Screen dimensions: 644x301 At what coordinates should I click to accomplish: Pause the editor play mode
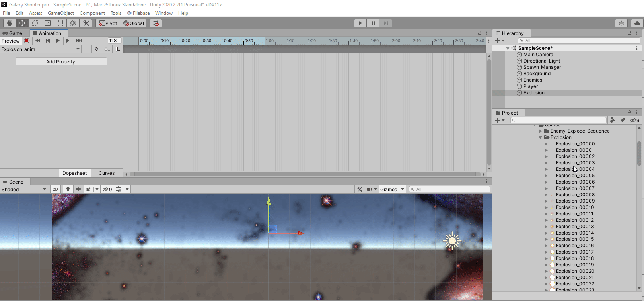coord(373,23)
